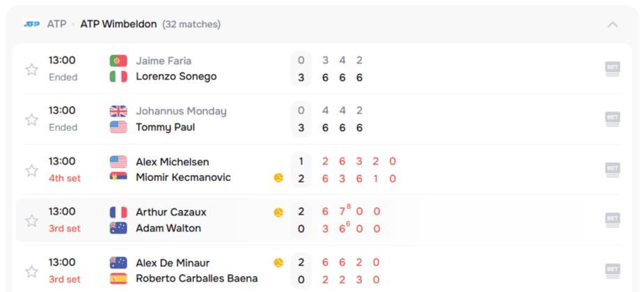Open Lorenzo Sonego match details

pyautogui.click(x=176, y=77)
